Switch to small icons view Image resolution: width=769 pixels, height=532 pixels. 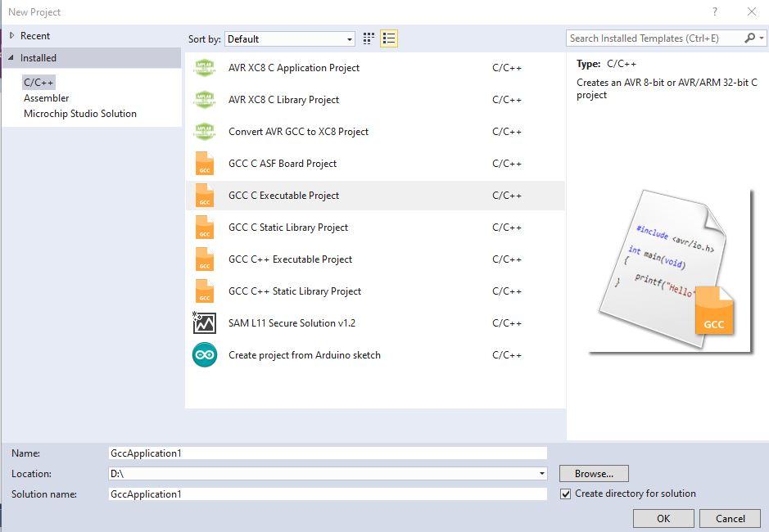(x=369, y=38)
